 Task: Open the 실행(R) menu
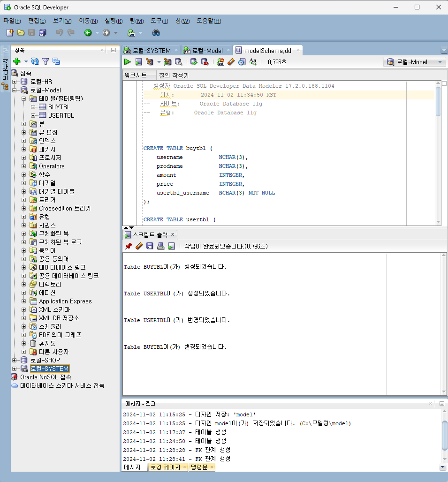114,21
